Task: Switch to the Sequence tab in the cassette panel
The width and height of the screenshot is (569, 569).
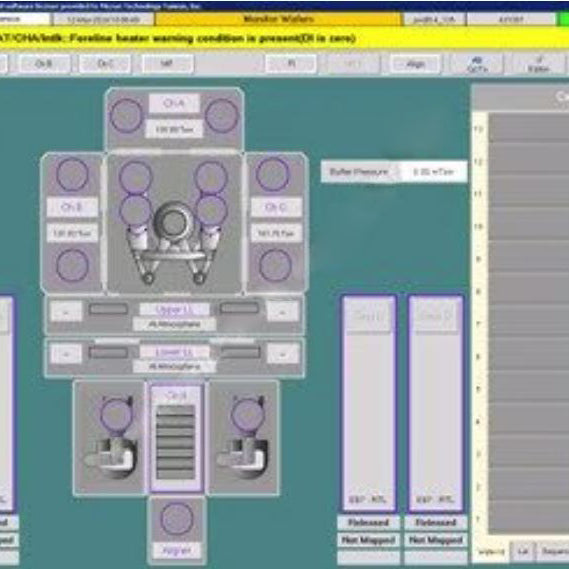Action: 553,552
